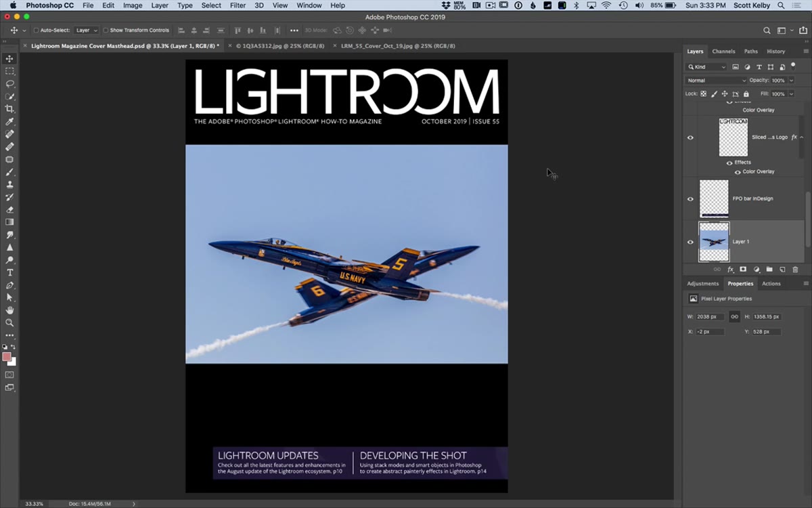Open the Normal blend mode dropdown

pyautogui.click(x=716, y=81)
